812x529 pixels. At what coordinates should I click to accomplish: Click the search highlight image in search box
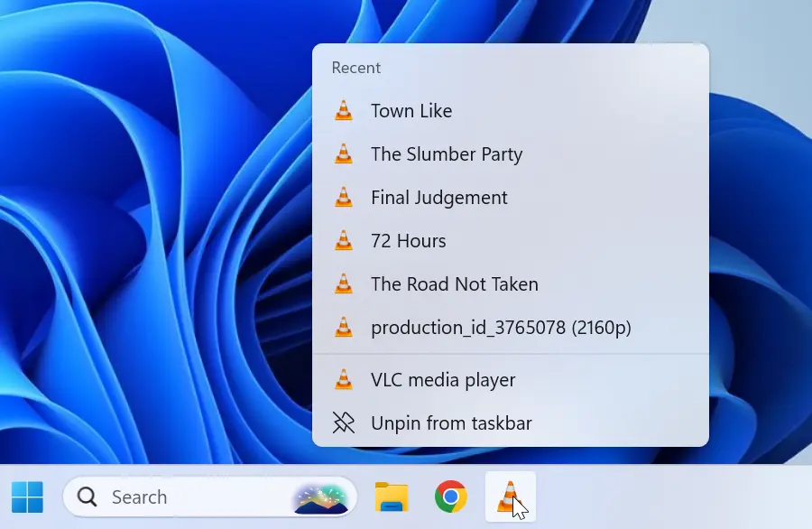(321, 498)
